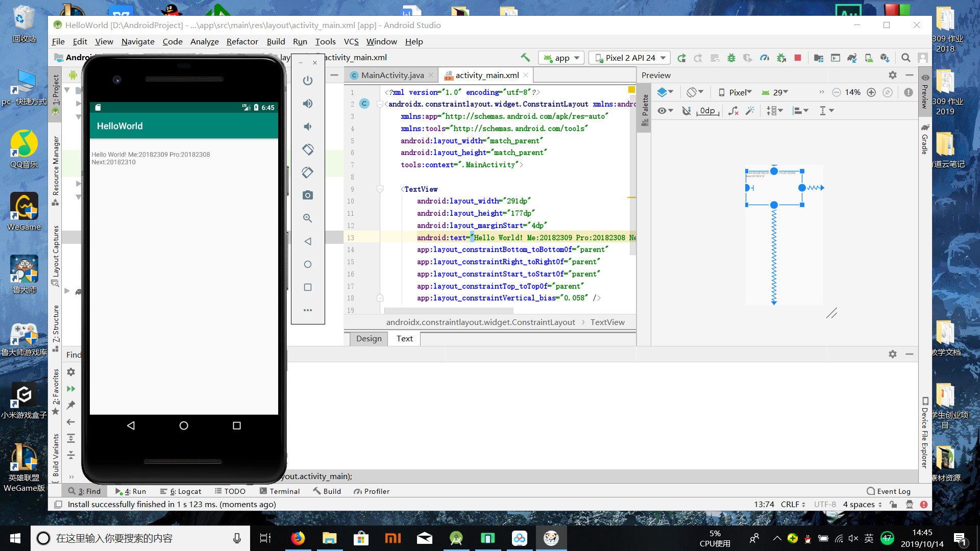Switch to Design view tab
Image resolution: width=980 pixels, height=551 pixels.
point(369,338)
